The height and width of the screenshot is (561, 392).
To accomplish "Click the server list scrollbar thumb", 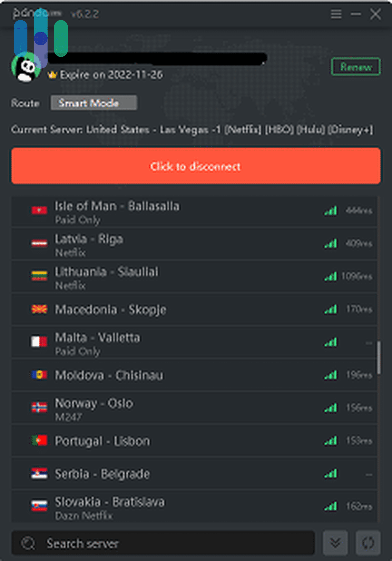I will click(x=378, y=357).
